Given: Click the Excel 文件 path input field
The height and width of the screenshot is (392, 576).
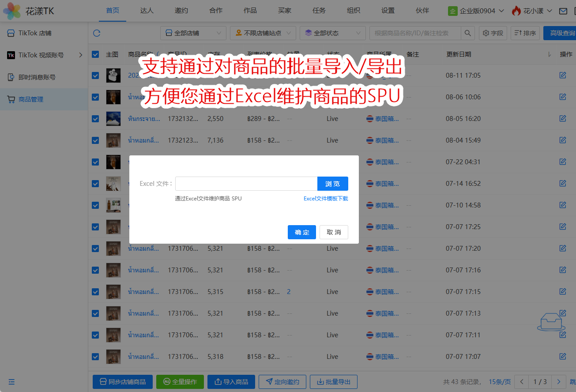Looking at the screenshot, I should [x=246, y=184].
